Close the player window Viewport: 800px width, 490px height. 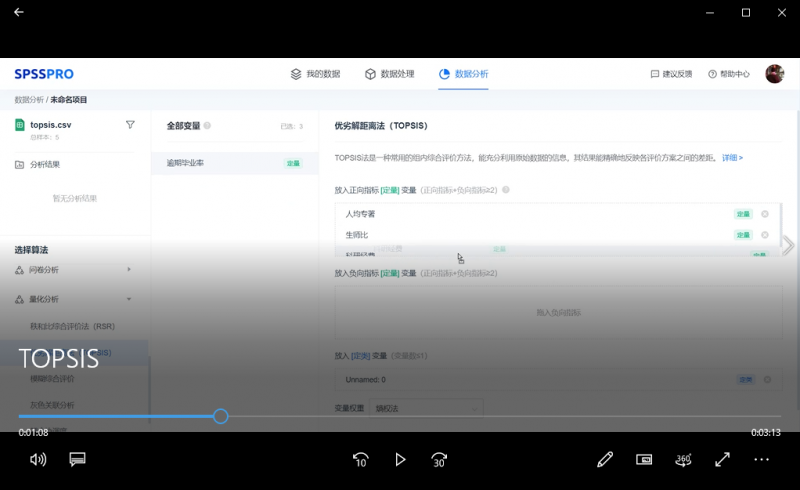click(x=782, y=13)
